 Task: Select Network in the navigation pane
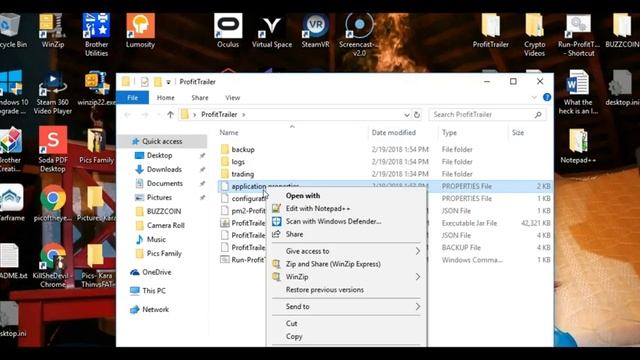(x=155, y=309)
